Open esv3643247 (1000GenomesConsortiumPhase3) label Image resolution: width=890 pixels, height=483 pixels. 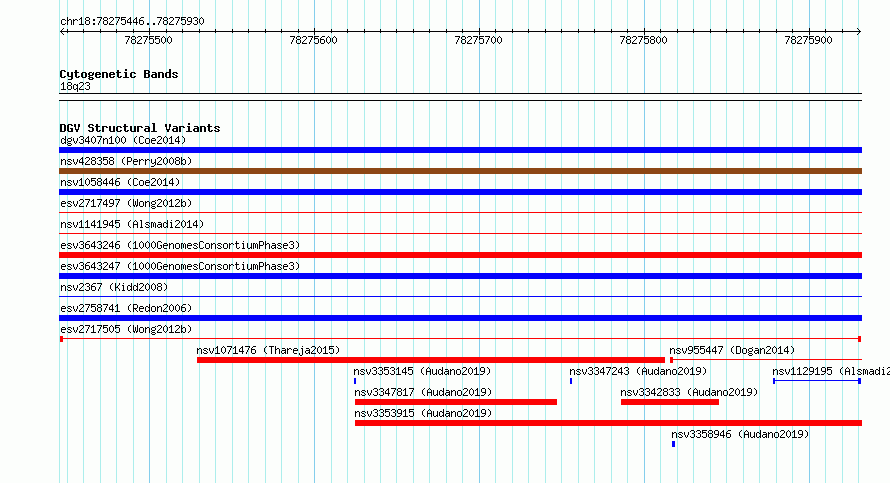180,266
